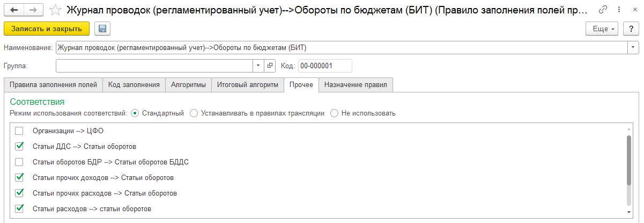Open the Группа dropdown list
This screenshot has width=644, height=223.
click(258, 66)
